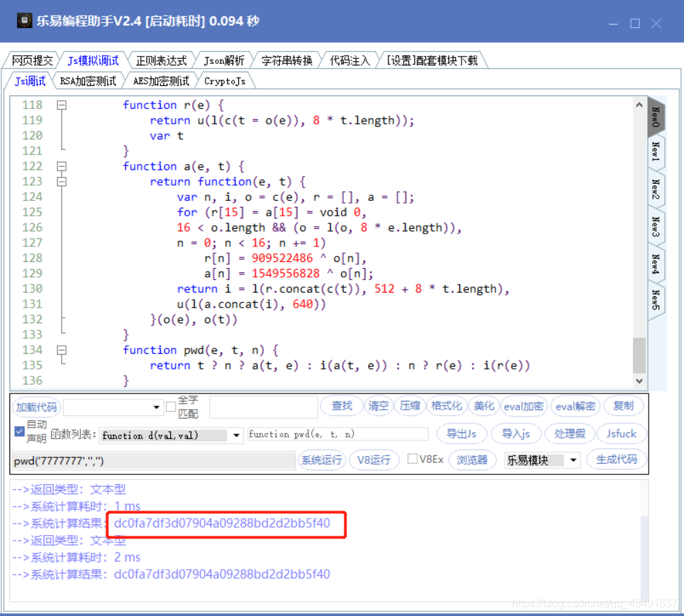The width and height of the screenshot is (684, 616).
Task: Click the 美化 button
Action: pos(484,406)
